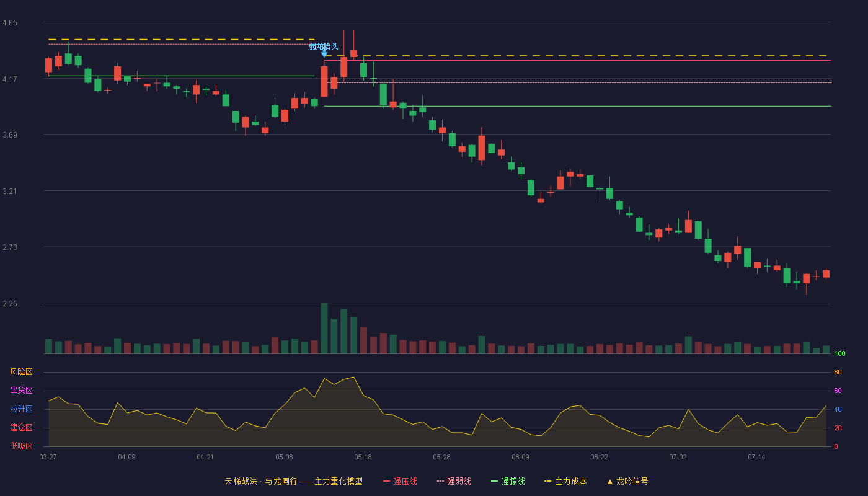This screenshot has height=496, width=868.
Task: Click the 2.73 price axis label
Action: [x=10, y=247]
